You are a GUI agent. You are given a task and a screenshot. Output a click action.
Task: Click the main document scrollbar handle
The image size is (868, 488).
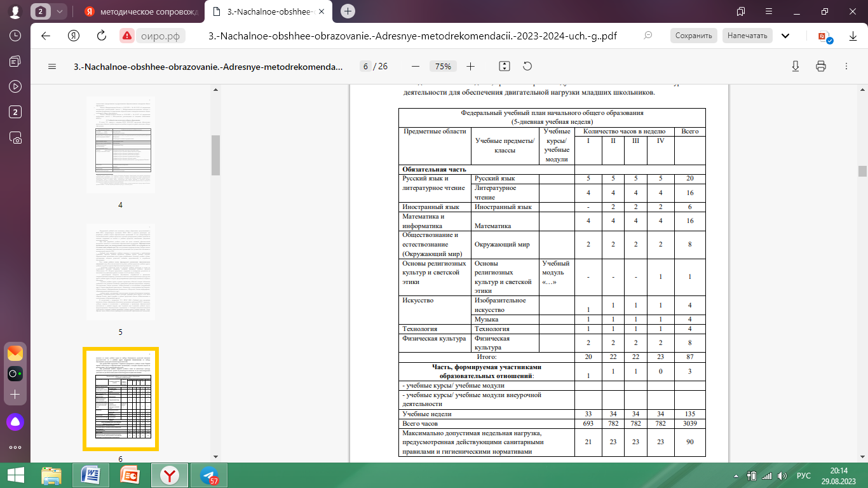point(862,171)
